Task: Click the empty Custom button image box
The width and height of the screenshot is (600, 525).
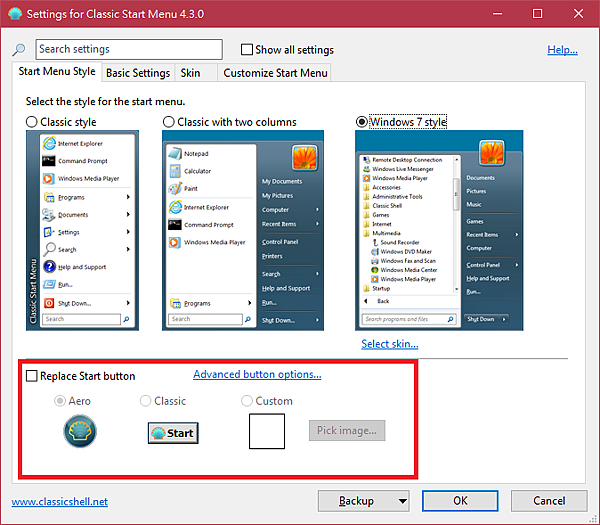Action: click(267, 431)
